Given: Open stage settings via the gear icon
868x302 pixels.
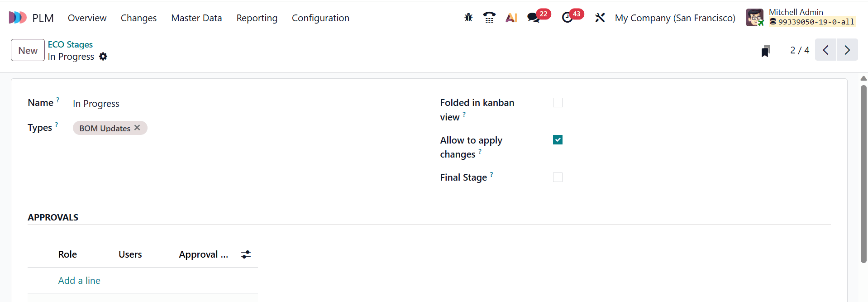Looking at the screenshot, I should pos(103,57).
